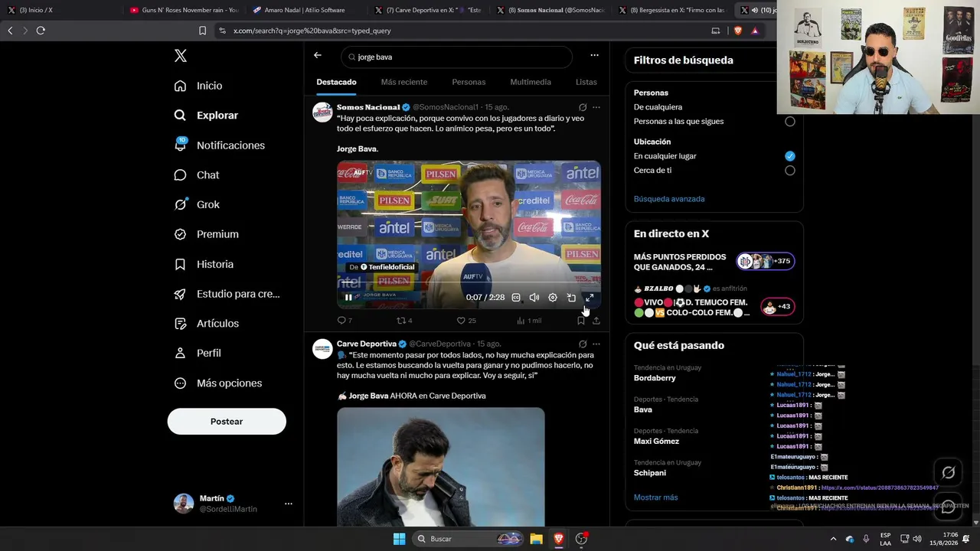Image resolution: width=980 pixels, height=551 pixels.
Task: Select 'Personas a las que sigues' radio
Action: pyautogui.click(x=790, y=122)
